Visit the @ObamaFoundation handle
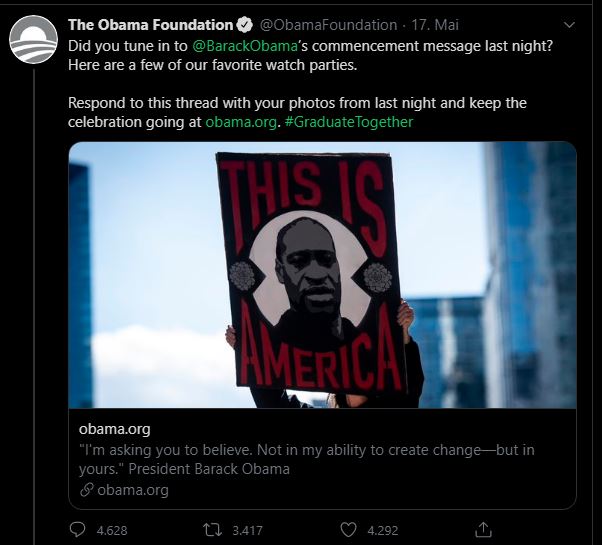 tap(329, 25)
